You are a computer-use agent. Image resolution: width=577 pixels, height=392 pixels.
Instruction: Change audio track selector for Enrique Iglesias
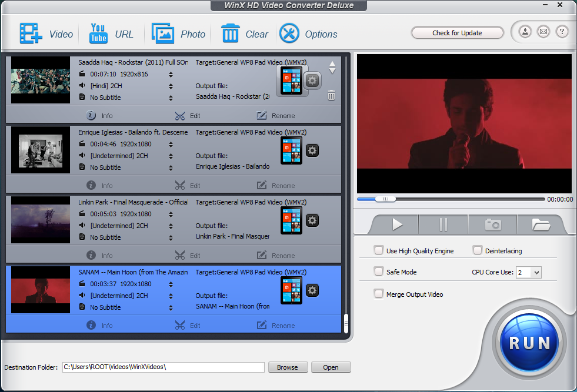tap(171, 156)
